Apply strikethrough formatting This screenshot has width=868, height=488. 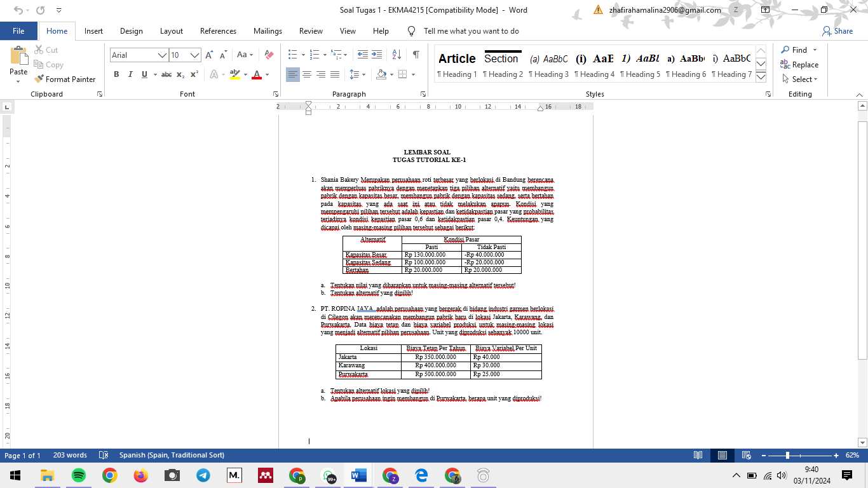[166, 74]
